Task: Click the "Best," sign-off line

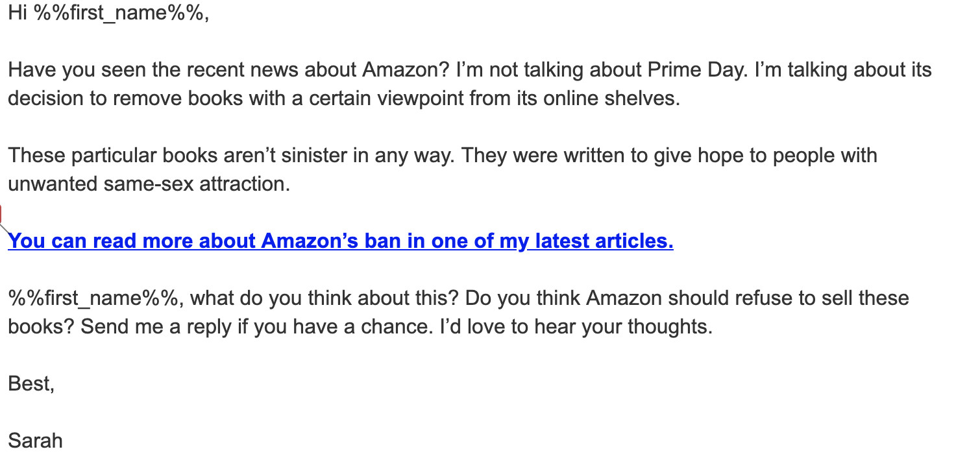Action: (x=31, y=383)
